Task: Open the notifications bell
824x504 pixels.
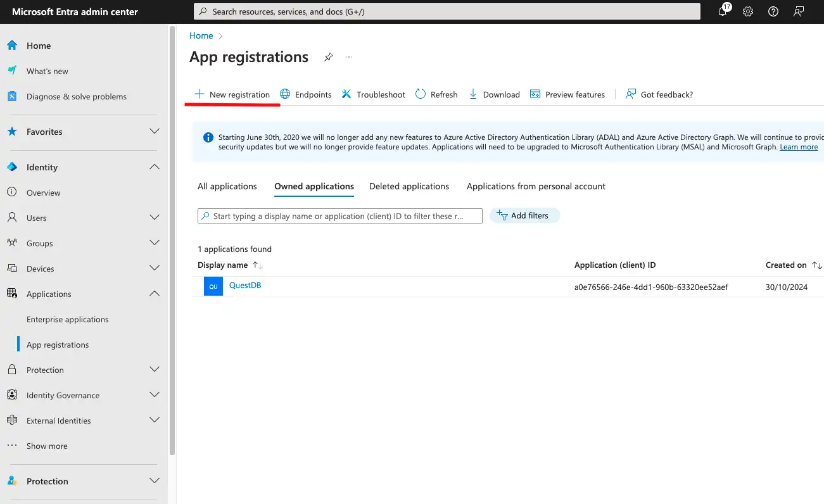Action: point(723,11)
